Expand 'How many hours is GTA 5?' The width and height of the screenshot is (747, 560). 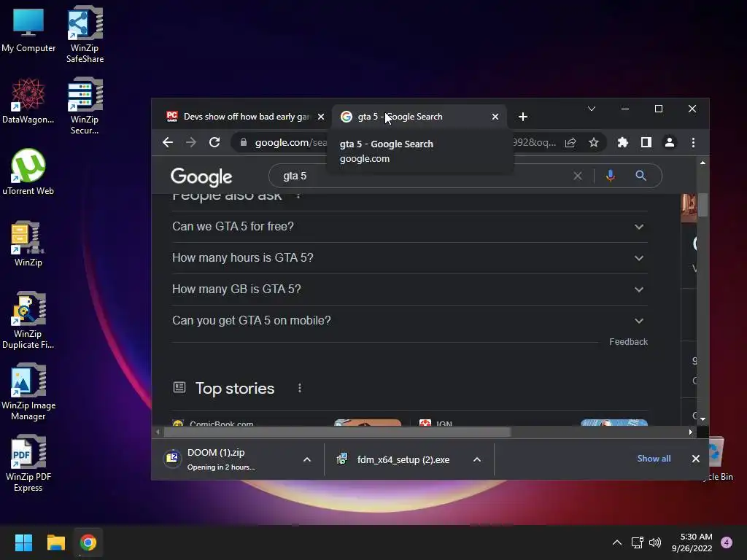pyautogui.click(x=410, y=258)
